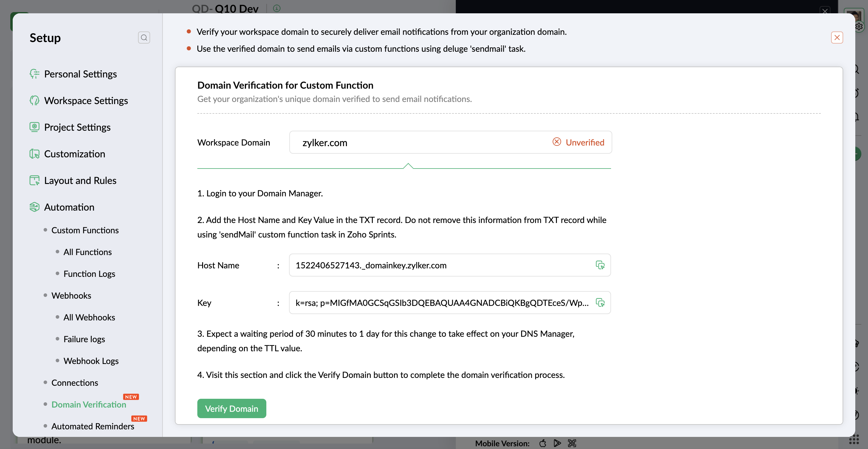Close the Setup dialog with red X
This screenshot has height=449, width=868.
pos(837,38)
